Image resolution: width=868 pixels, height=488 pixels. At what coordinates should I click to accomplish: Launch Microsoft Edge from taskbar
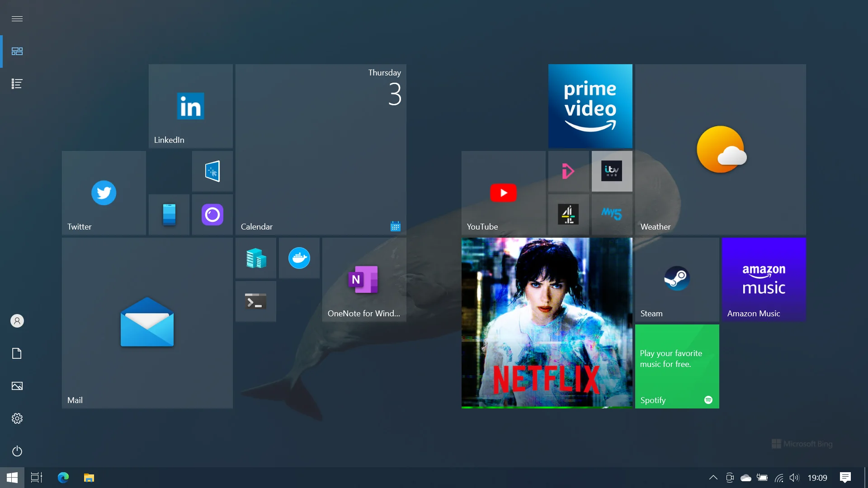[63, 478]
